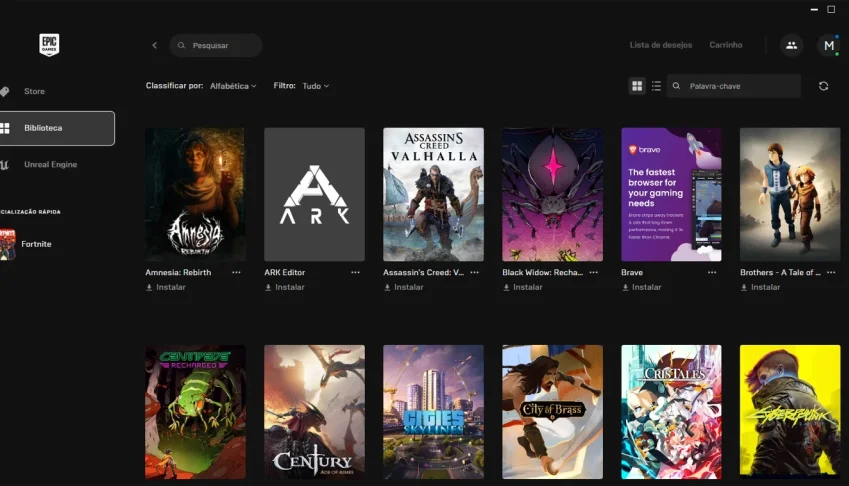Click the magnifier icon in Palavra-chave

pos(676,86)
